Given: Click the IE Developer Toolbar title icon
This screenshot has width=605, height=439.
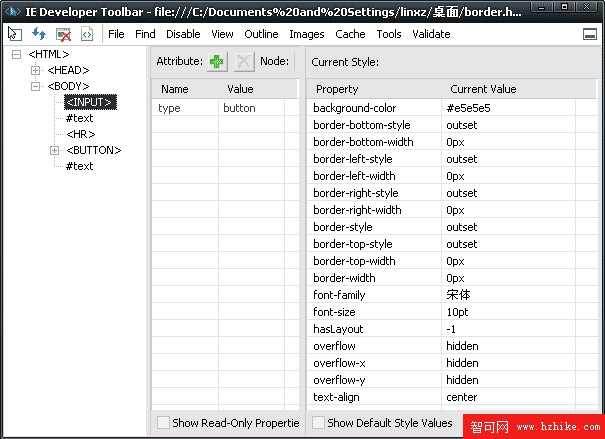Looking at the screenshot, I should click(x=12, y=12).
